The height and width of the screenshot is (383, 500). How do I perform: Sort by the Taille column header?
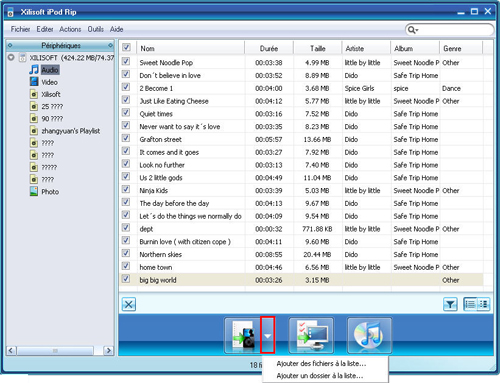click(x=318, y=48)
